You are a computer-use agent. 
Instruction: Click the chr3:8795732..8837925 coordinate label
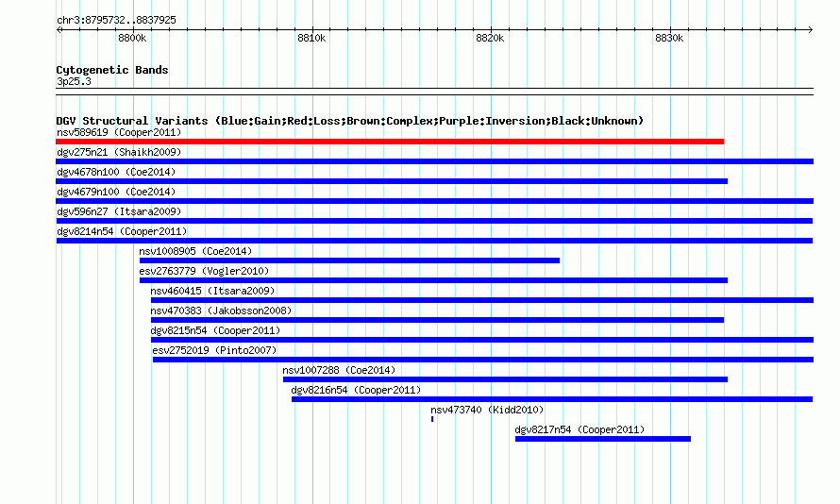(x=116, y=20)
